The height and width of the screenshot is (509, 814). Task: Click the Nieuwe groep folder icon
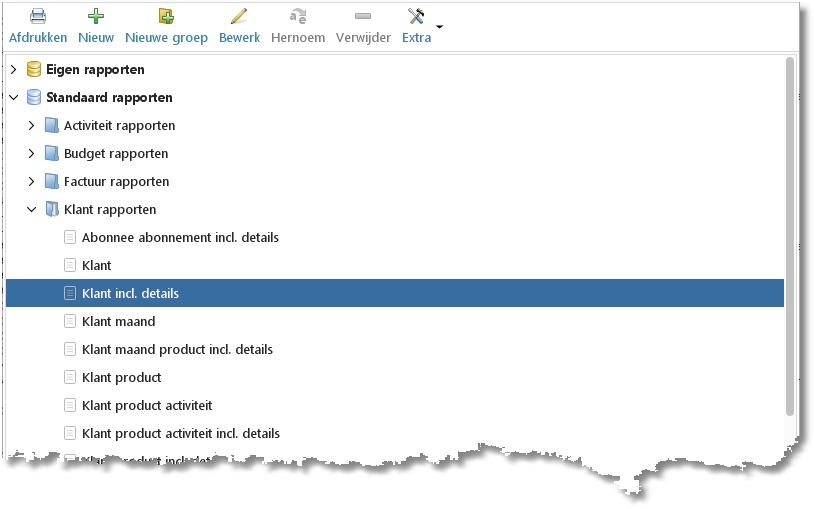pyautogui.click(x=166, y=16)
